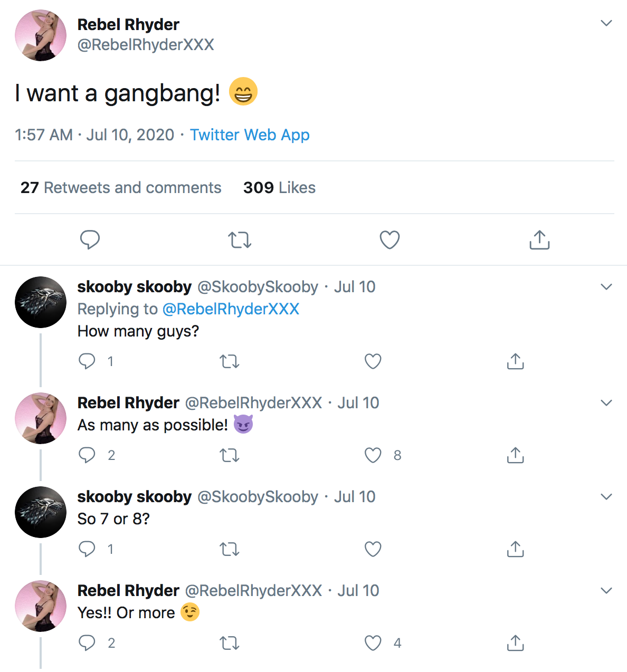Screen dimensions: 627x672
Task: Like the "So 7 or 8?" reply
Action: (373, 549)
